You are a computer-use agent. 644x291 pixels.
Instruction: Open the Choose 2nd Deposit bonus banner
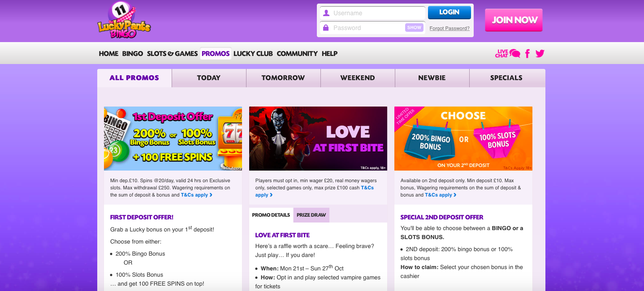(x=463, y=138)
